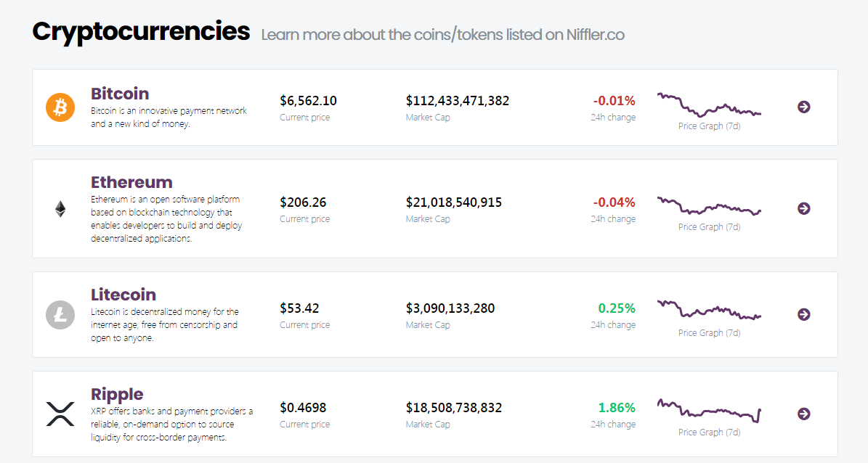Click Ethereum 24h change -0.04%
Image resolution: width=868 pixels, height=463 pixels.
click(x=614, y=202)
